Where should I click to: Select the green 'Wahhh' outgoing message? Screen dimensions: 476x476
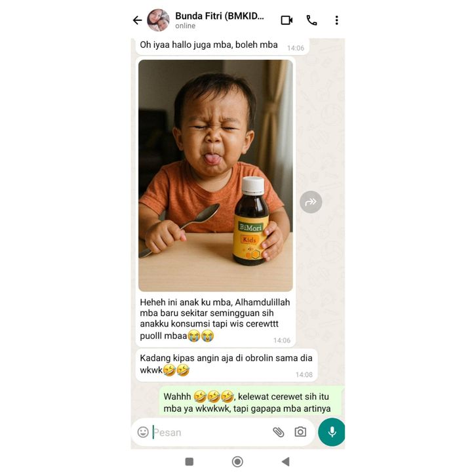click(x=250, y=401)
